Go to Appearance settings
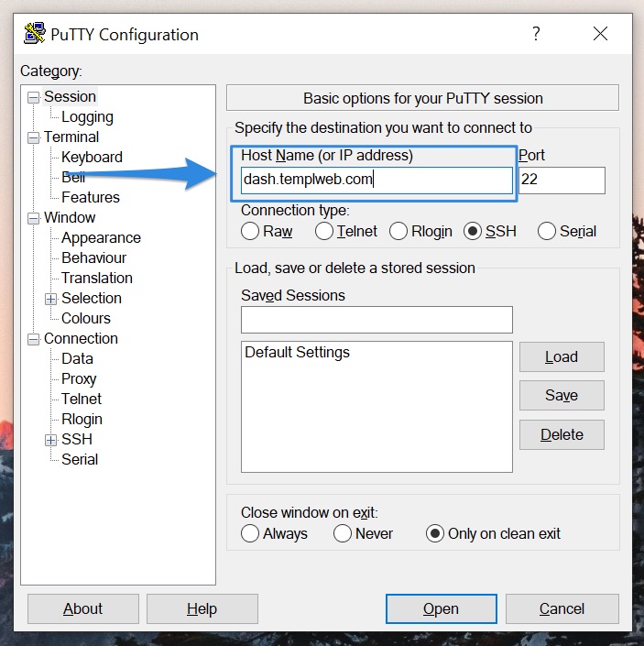 [x=101, y=237]
